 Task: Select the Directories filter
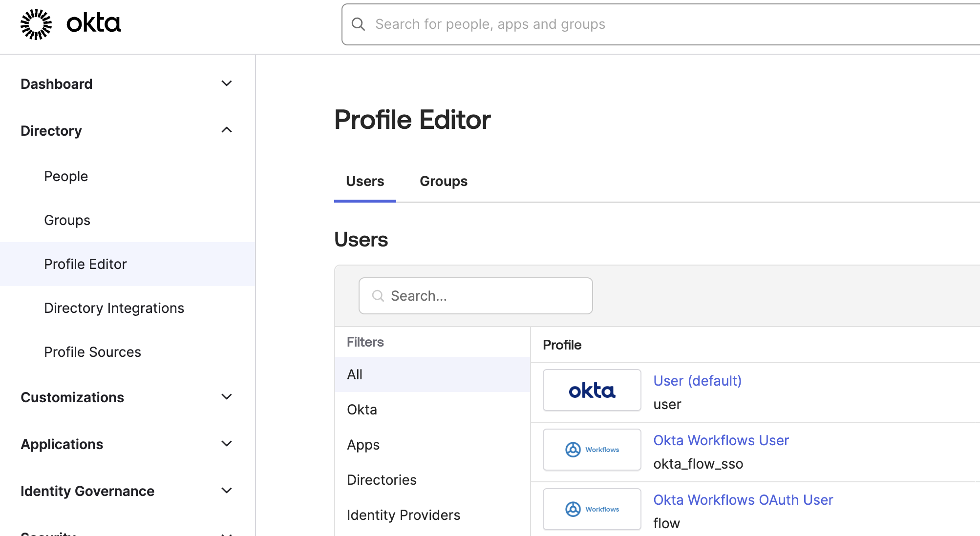pos(432,480)
